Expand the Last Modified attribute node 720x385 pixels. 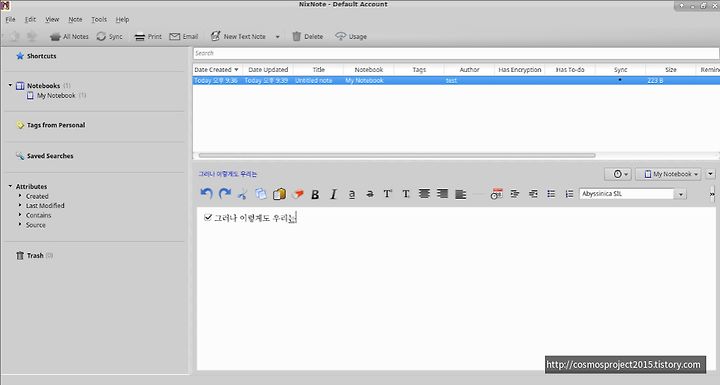[20, 205]
